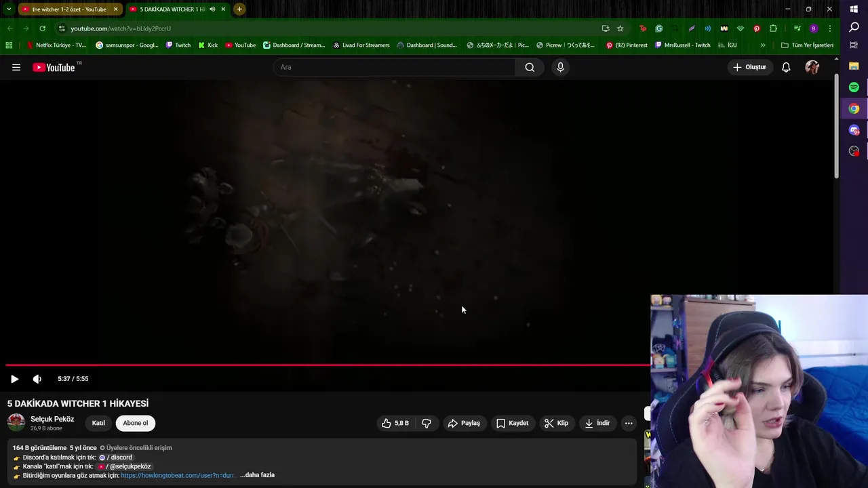
Task: Like the video (5,8 B)
Action: click(395, 423)
